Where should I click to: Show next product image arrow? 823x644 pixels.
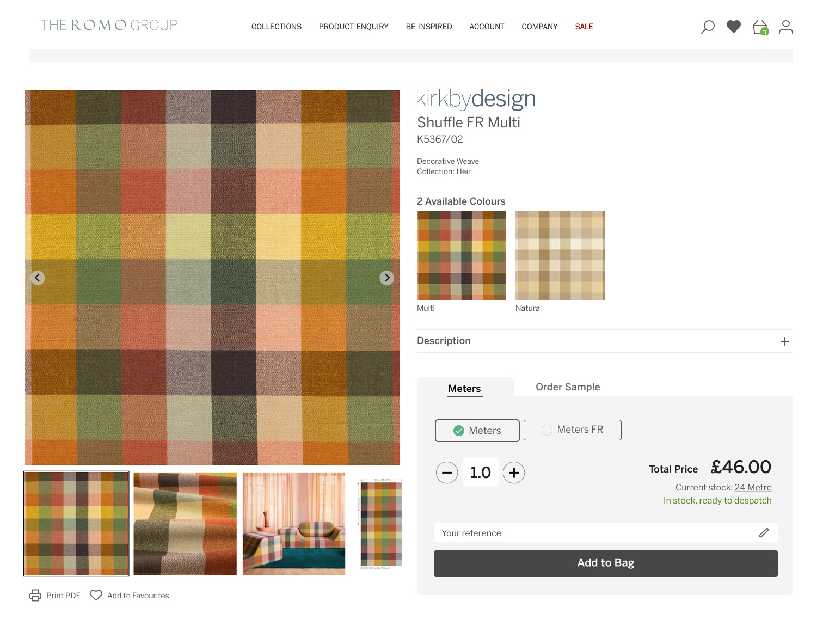[x=386, y=278]
